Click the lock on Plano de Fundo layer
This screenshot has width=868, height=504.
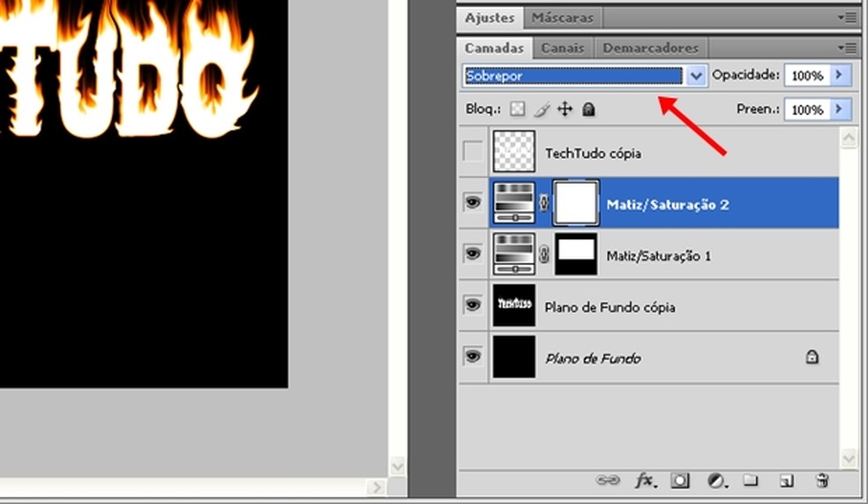812,357
